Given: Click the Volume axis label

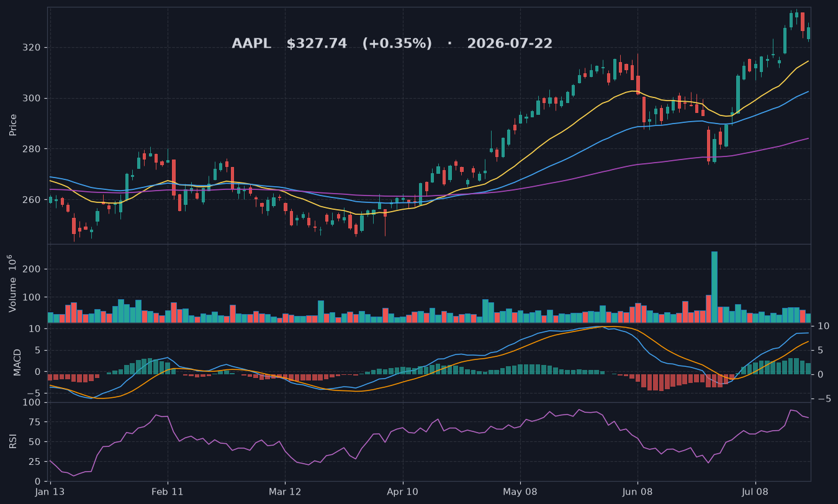Looking at the screenshot, I should (x=11, y=282).
